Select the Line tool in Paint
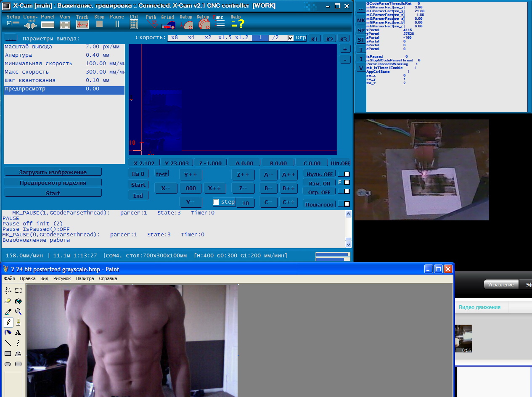 click(x=8, y=343)
